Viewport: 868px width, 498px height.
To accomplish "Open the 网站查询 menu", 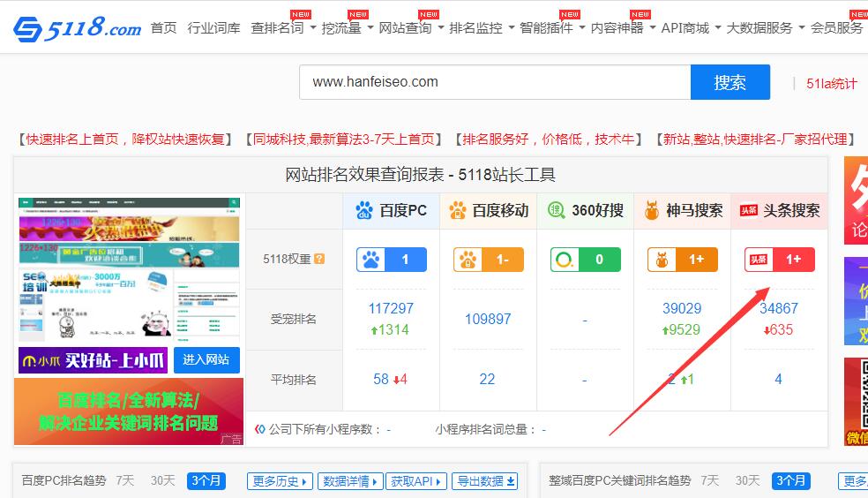I will coord(405,27).
